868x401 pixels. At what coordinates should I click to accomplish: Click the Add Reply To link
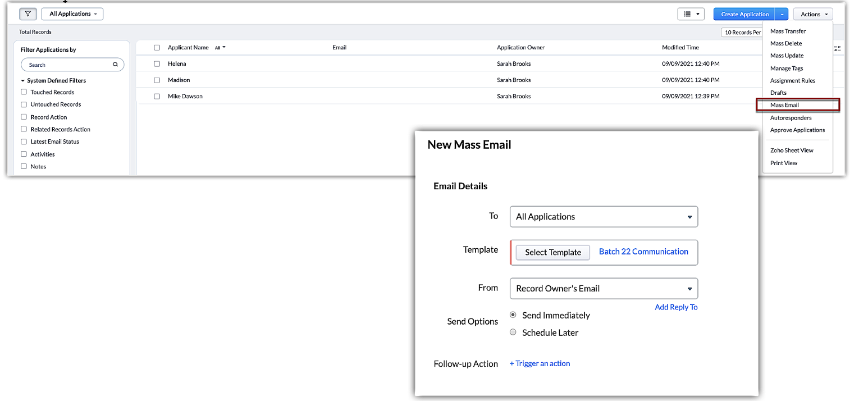pos(676,307)
